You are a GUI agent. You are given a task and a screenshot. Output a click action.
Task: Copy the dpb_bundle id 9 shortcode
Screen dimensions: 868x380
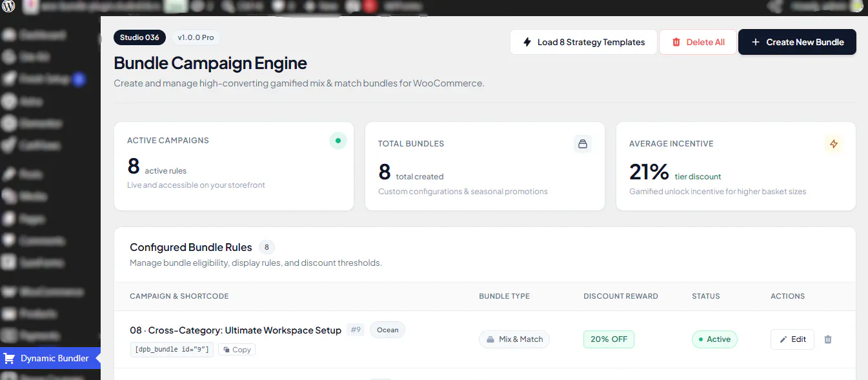tap(237, 350)
